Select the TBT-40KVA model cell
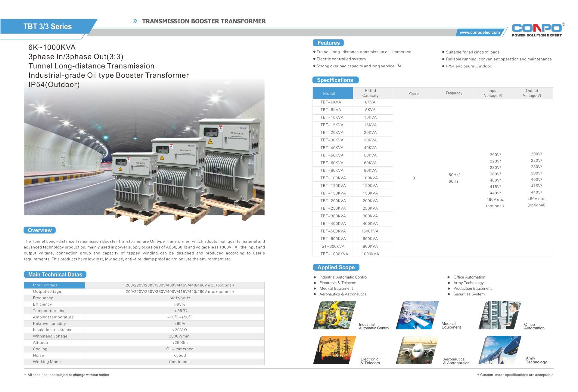 tap(333, 148)
